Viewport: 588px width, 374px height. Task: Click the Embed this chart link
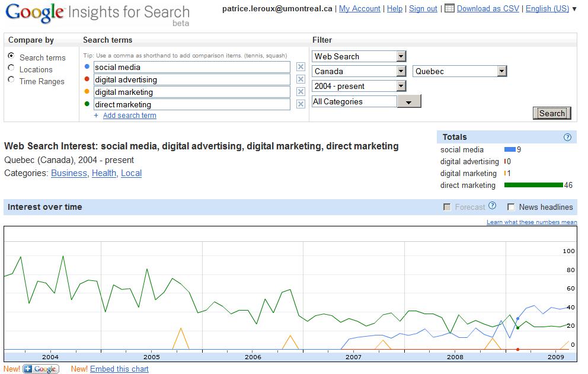pyautogui.click(x=119, y=369)
